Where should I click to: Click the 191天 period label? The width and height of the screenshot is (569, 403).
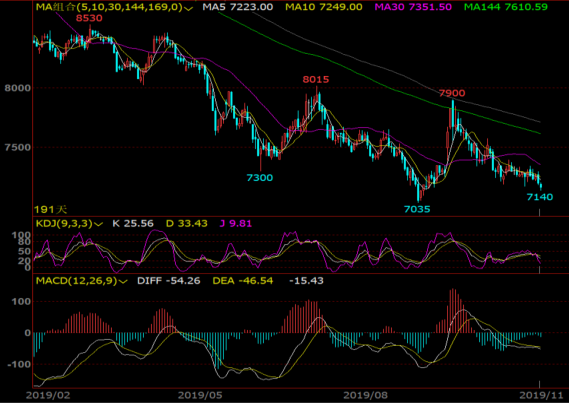click(50, 209)
